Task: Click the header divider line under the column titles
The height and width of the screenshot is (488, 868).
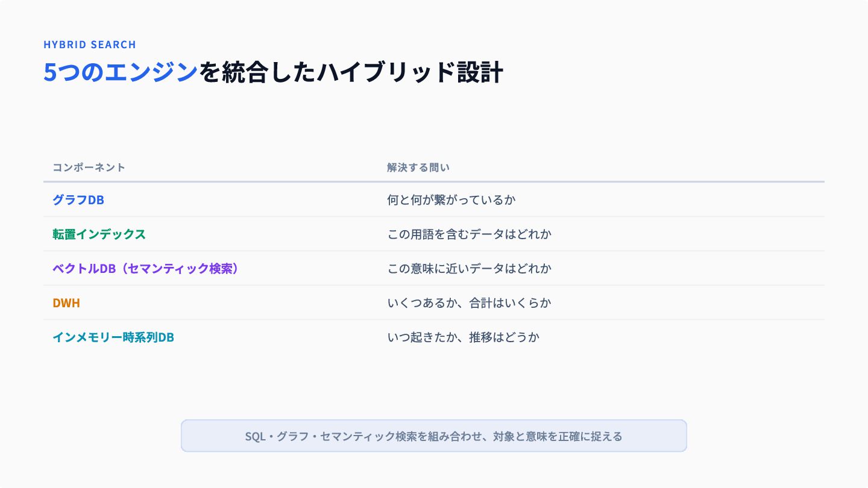Action: click(434, 181)
